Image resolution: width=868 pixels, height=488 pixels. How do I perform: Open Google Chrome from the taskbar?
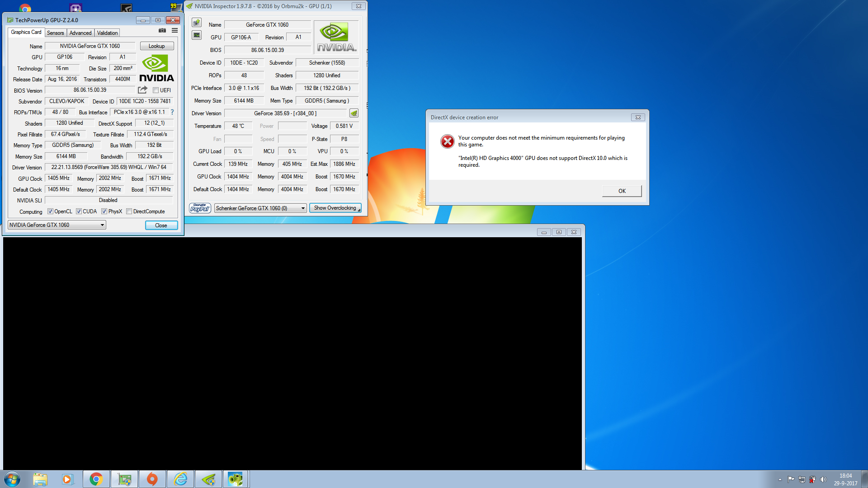[x=96, y=479]
